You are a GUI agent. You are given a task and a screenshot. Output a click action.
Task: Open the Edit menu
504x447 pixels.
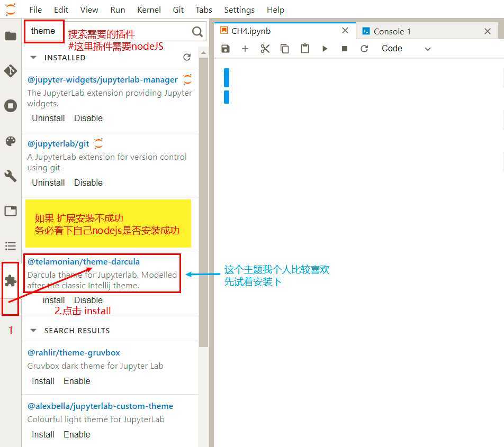(61, 10)
